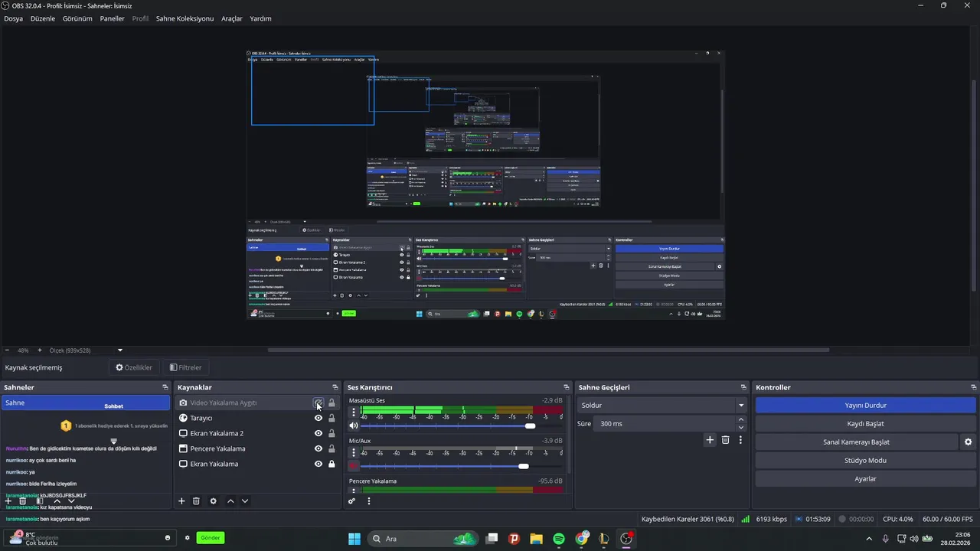Delete the scene transition with trash icon
This screenshot has width=980, height=551.
point(726,440)
